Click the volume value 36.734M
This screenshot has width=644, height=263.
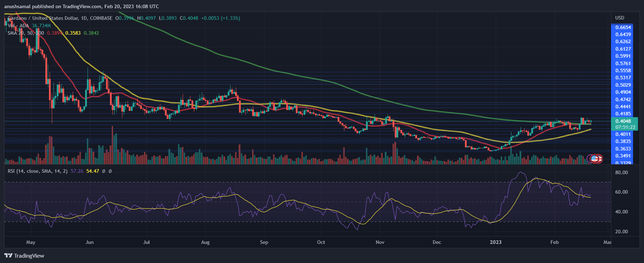pyautogui.click(x=41, y=25)
